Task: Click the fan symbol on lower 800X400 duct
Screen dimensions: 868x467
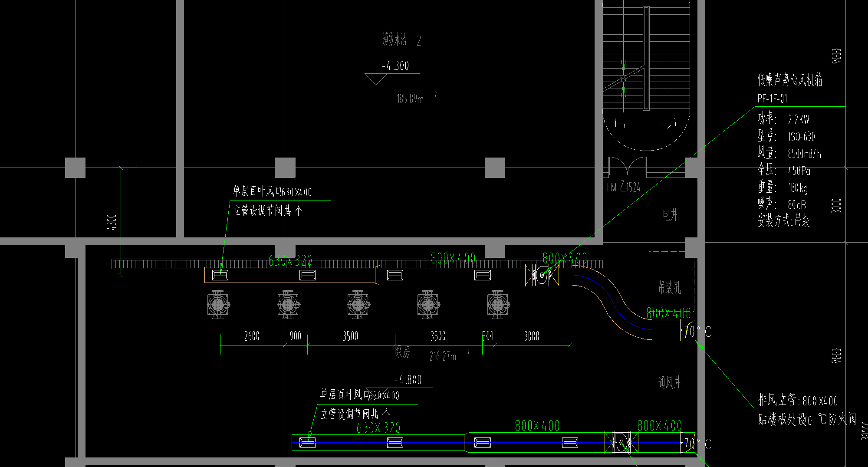Action: tap(621, 443)
